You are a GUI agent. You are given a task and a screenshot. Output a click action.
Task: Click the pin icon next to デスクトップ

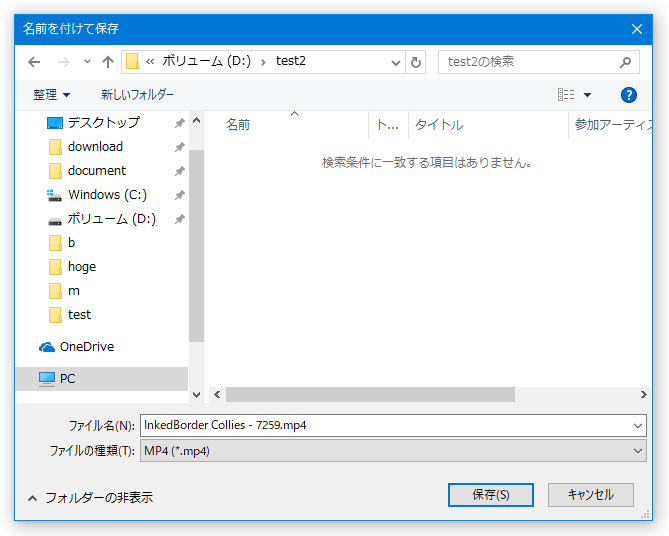[x=179, y=123]
